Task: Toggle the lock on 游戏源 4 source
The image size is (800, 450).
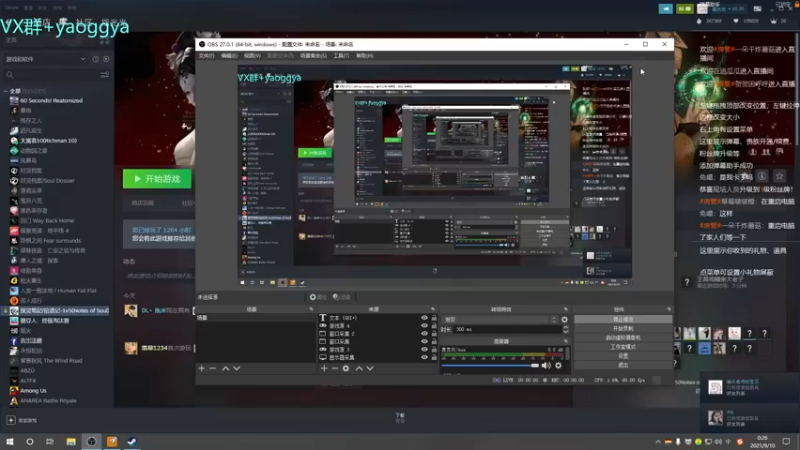Action: pos(434,326)
